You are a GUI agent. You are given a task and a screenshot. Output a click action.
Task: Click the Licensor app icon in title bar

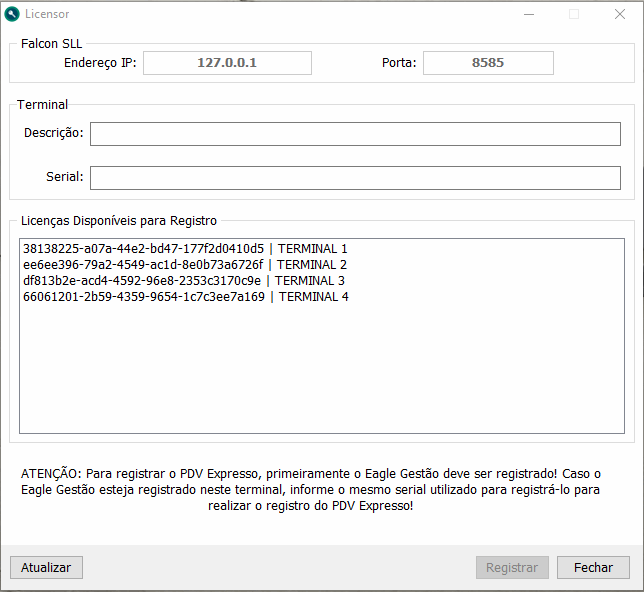12,14
